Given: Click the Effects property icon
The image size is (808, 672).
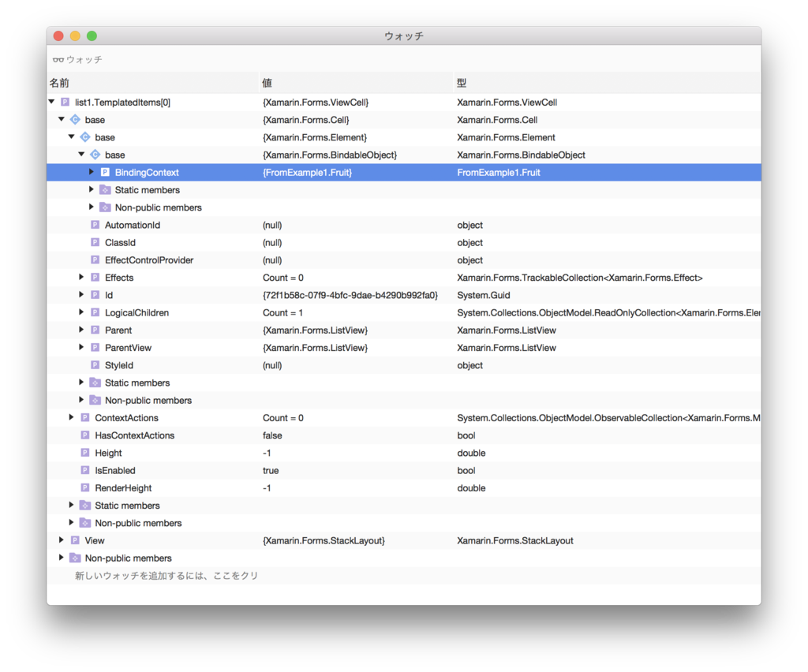Looking at the screenshot, I should [95, 277].
